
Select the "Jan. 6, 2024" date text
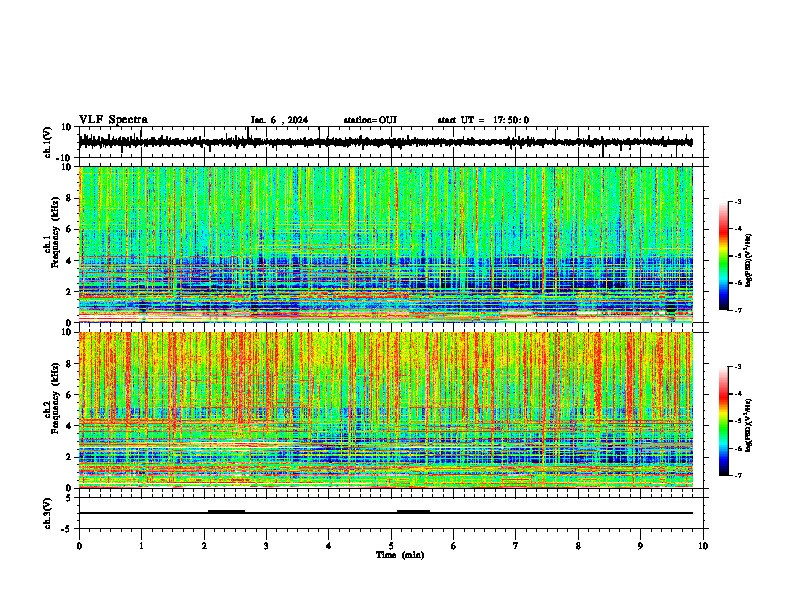279,120
